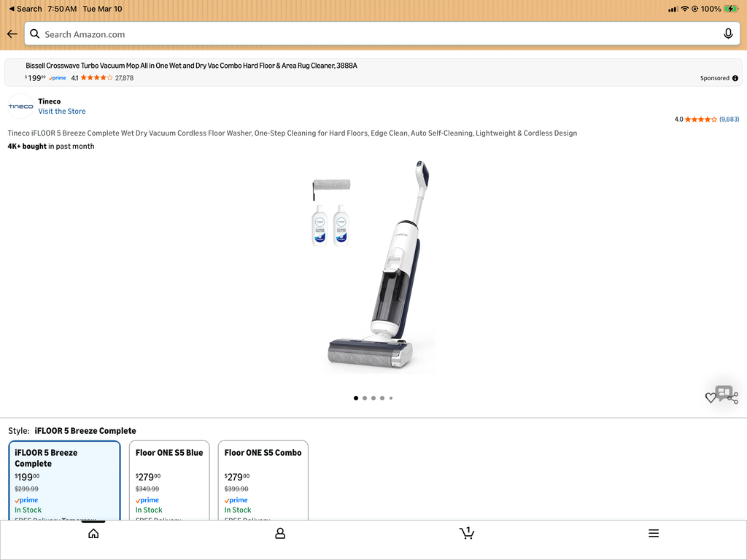The image size is (747, 560).
Task: Return to Search via status bar back link
Action: tap(26, 9)
